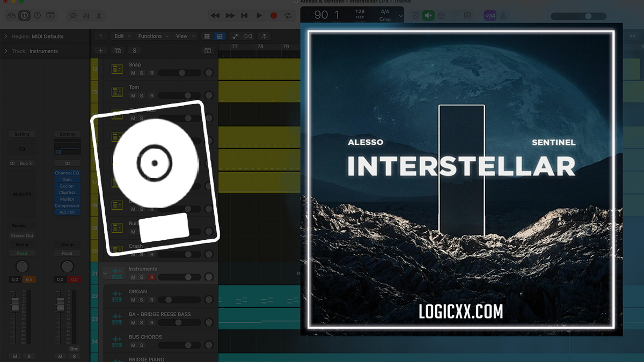Go to beginning of project
Viewport: 644px width, 362px height.
pyautogui.click(x=244, y=16)
